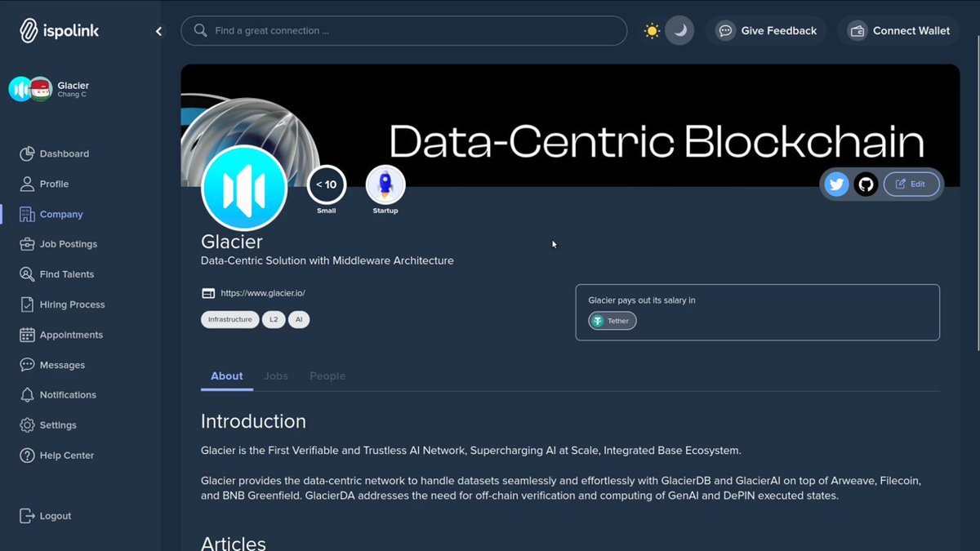Click the magnifier icon in search bar
The width and height of the screenshot is (980, 551).
click(x=200, y=31)
